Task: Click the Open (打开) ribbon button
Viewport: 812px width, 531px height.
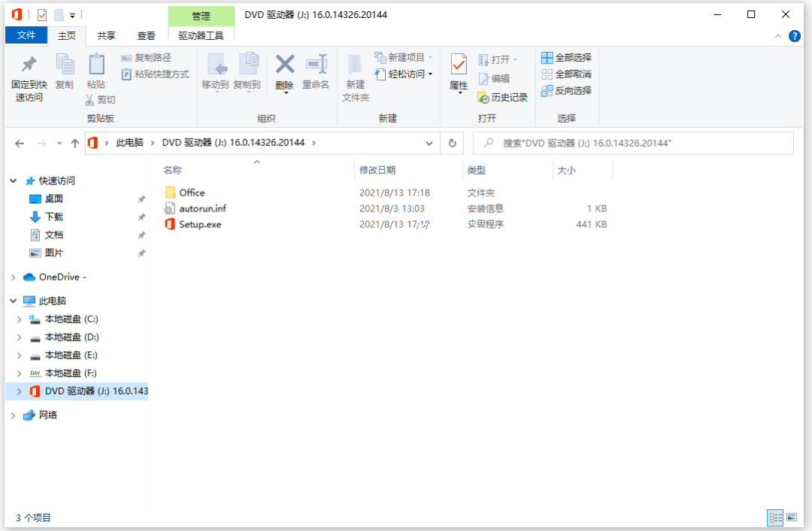Action: [497, 60]
